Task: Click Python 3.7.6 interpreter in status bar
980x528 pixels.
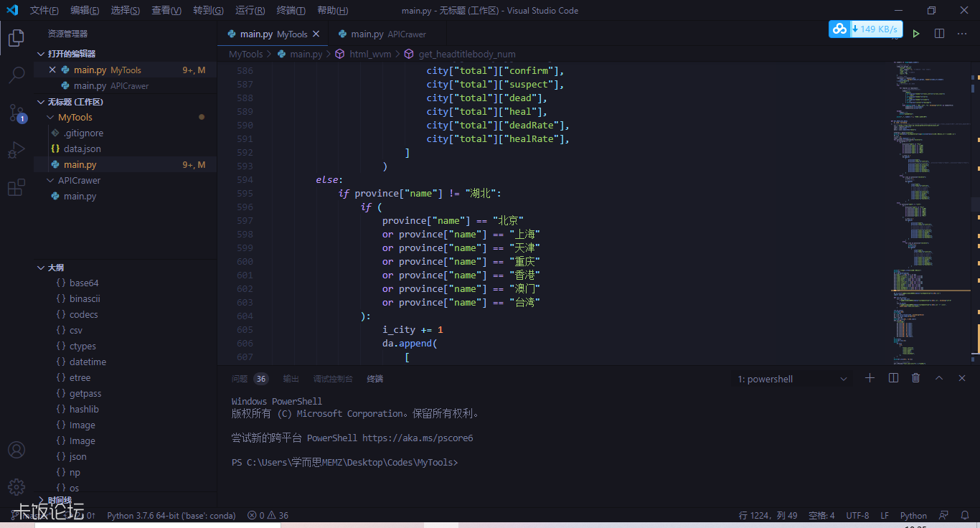Action: (x=171, y=515)
